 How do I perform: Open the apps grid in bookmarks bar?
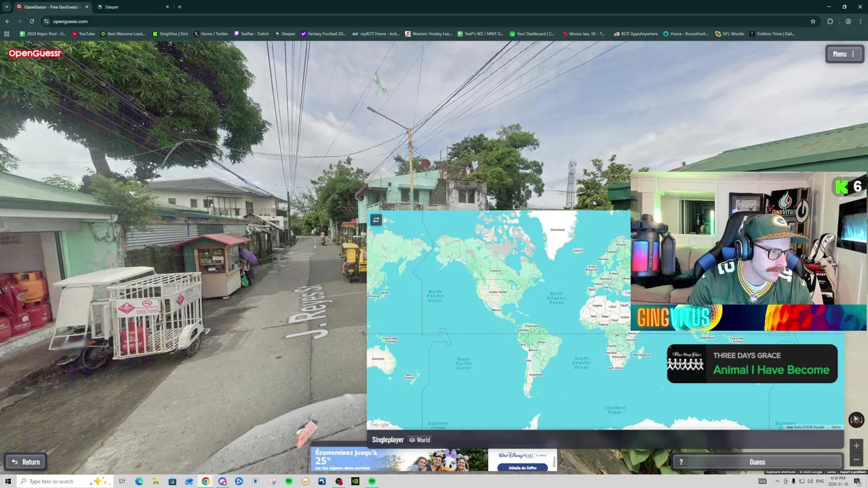7,33
